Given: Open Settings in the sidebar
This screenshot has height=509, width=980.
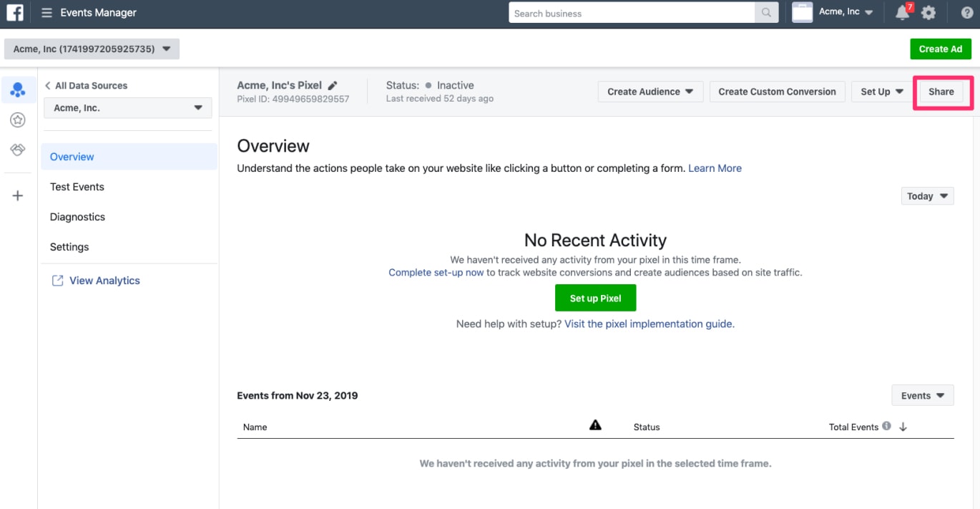Looking at the screenshot, I should 69,247.
